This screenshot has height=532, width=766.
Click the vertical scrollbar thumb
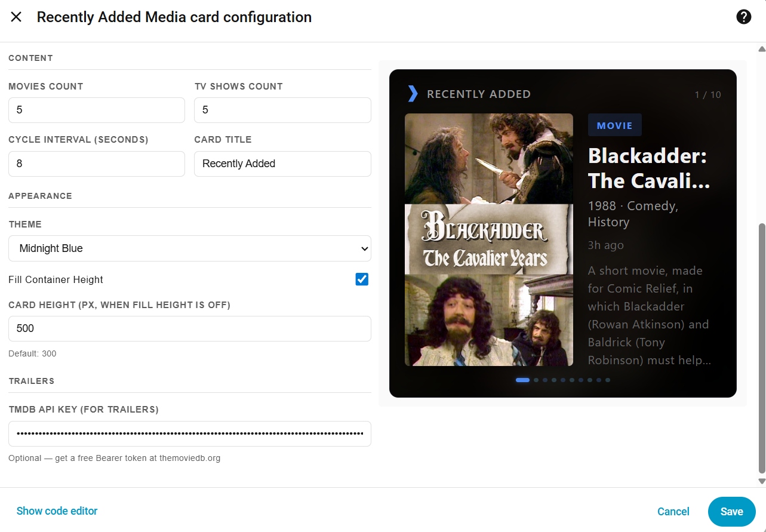click(x=761, y=348)
